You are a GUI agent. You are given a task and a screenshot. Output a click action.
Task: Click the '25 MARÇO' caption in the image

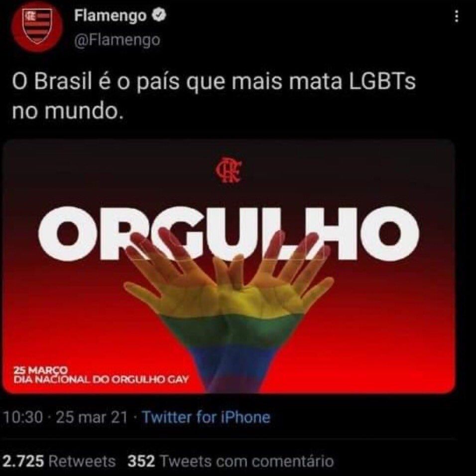pos(40,370)
